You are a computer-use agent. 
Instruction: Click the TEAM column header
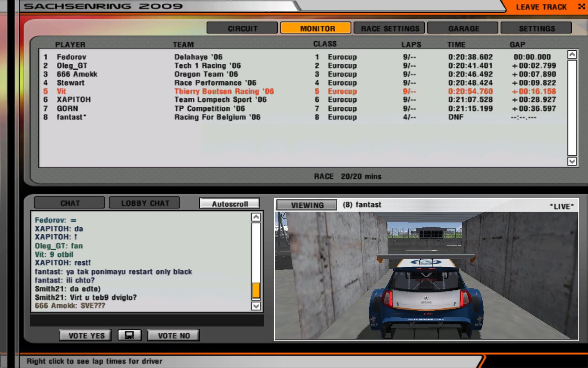(x=183, y=44)
